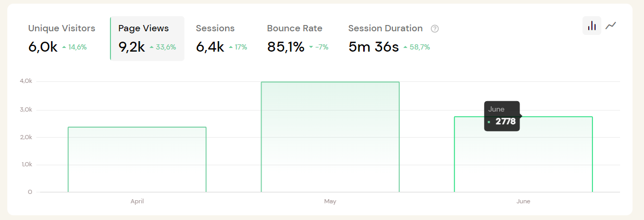The width and height of the screenshot is (644, 220).
Task: Click the green marker in the June tooltip
Action: coord(489,122)
